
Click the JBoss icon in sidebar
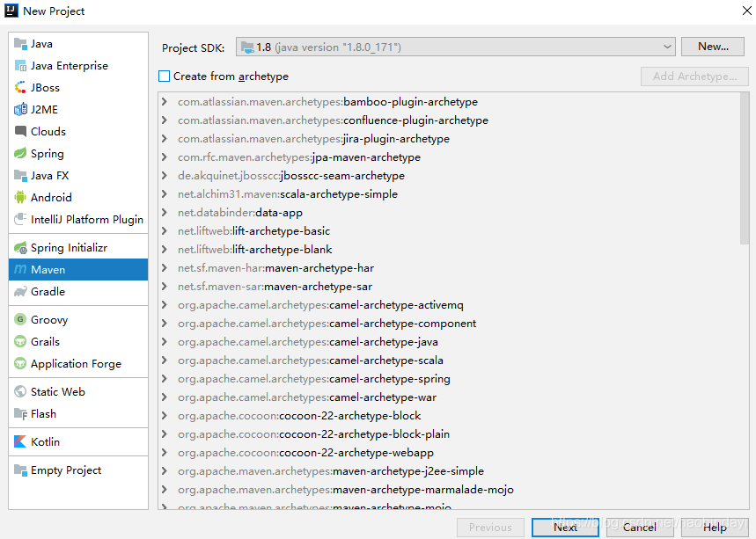20,88
